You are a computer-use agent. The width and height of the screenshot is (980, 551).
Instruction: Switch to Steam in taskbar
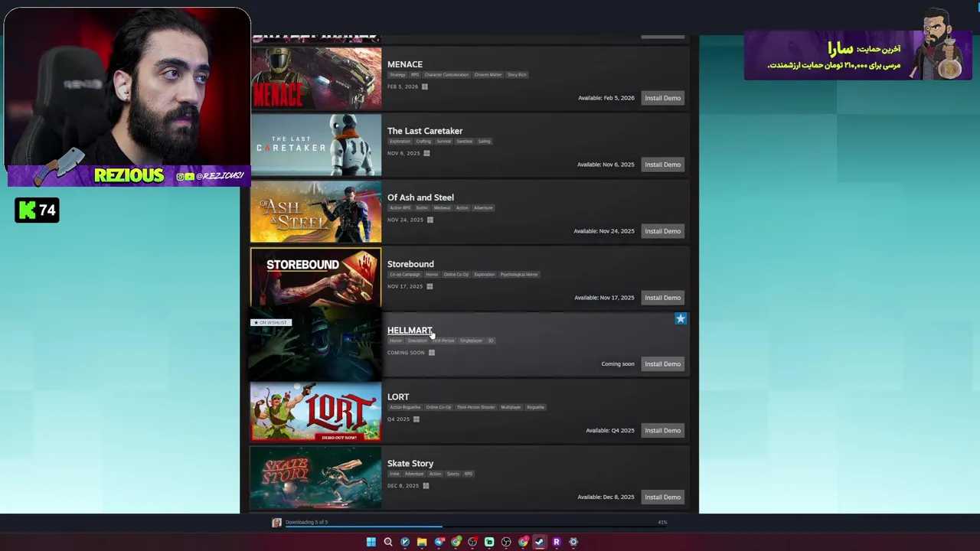point(540,542)
